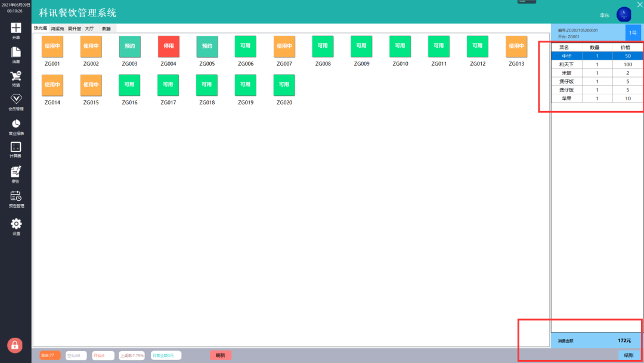
Task: Select table ZG001 in-use tile
Action: pos(52,47)
